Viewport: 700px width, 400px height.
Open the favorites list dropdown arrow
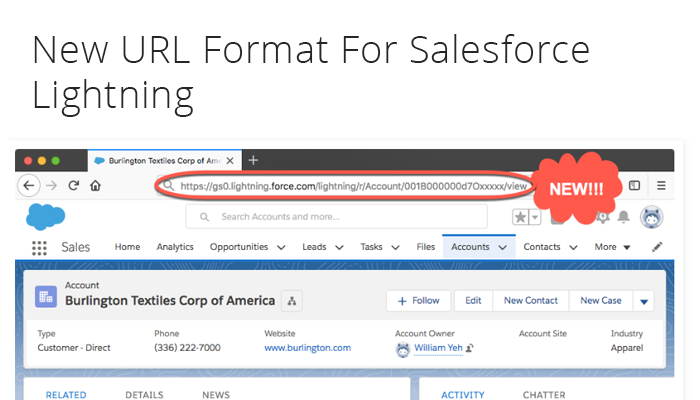coord(535,217)
